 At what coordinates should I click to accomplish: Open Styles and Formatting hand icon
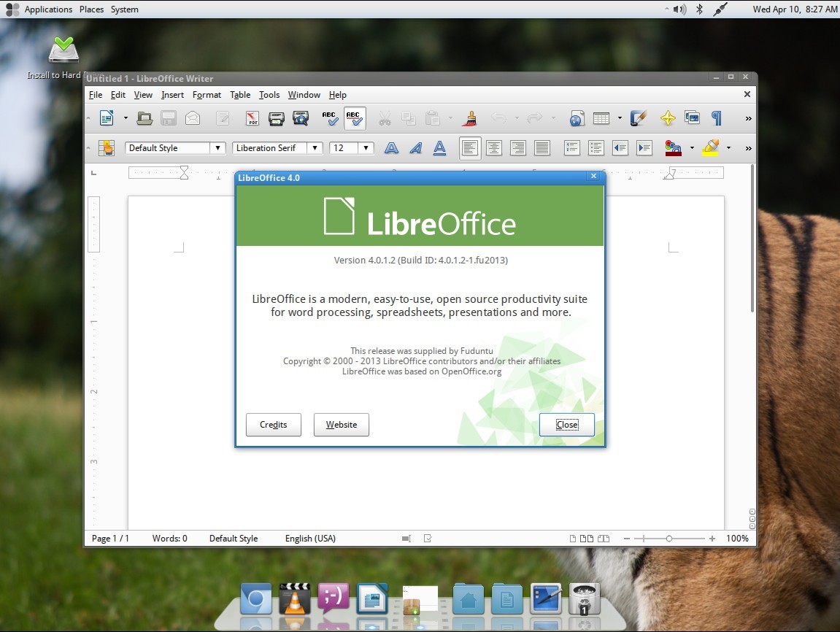[x=107, y=148]
